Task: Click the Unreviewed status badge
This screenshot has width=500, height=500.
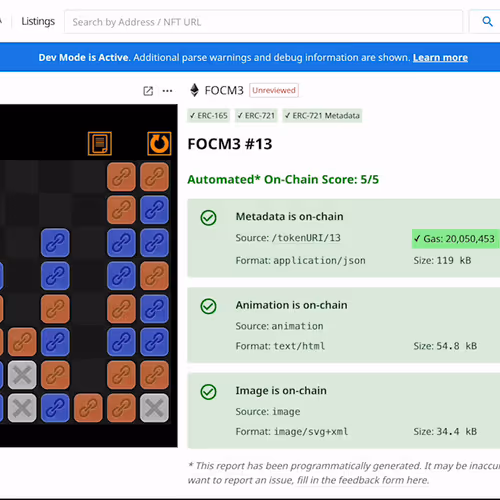Action: click(274, 90)
